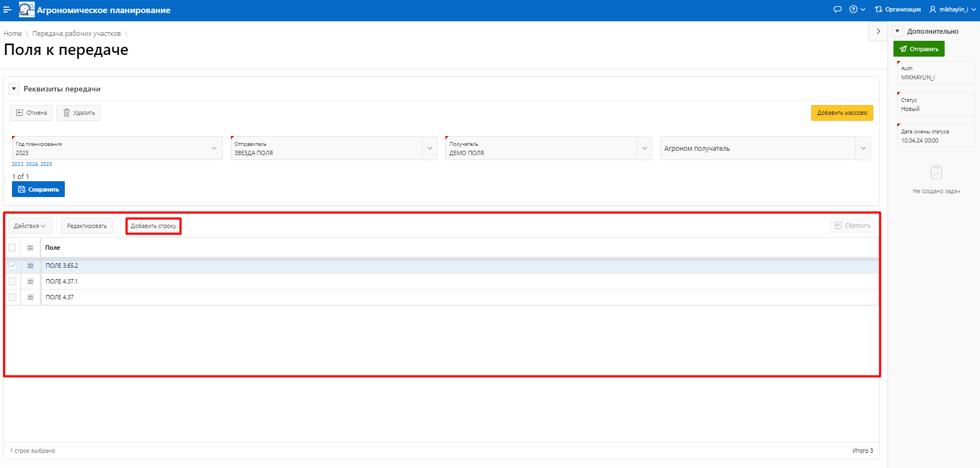This screenshot has height=468, width=980.
Task: Open row menu for ПОЛЕ 4.37.1
Action: pyautogui.click(x=30, y=281)
